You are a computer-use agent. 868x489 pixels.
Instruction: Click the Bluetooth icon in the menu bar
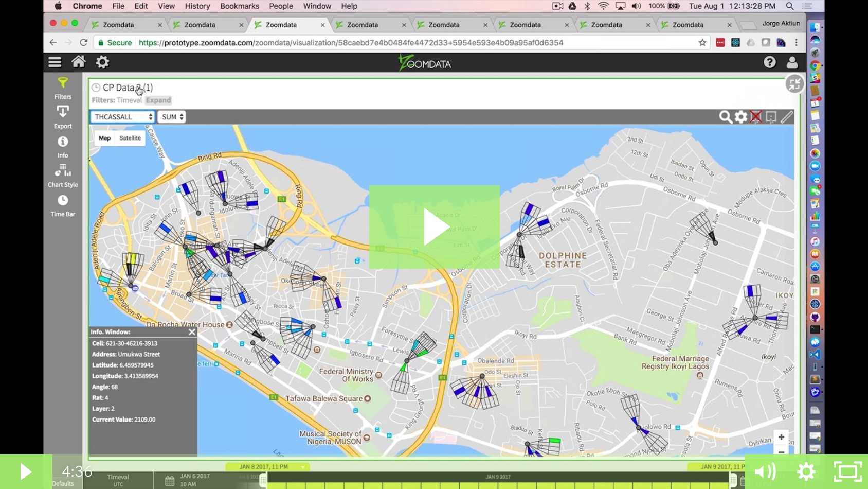tap(587, 6)
